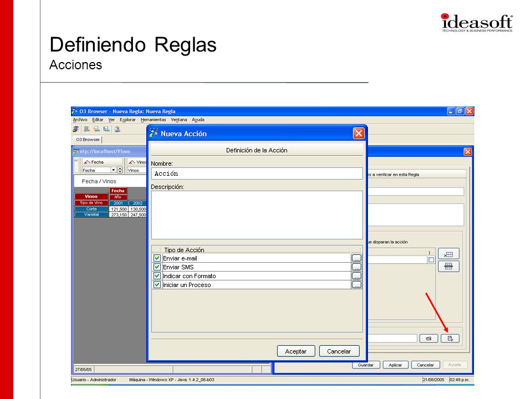Click Cancelar in the rule window
The width and height of the screenshot is (532, 399).
426,365
